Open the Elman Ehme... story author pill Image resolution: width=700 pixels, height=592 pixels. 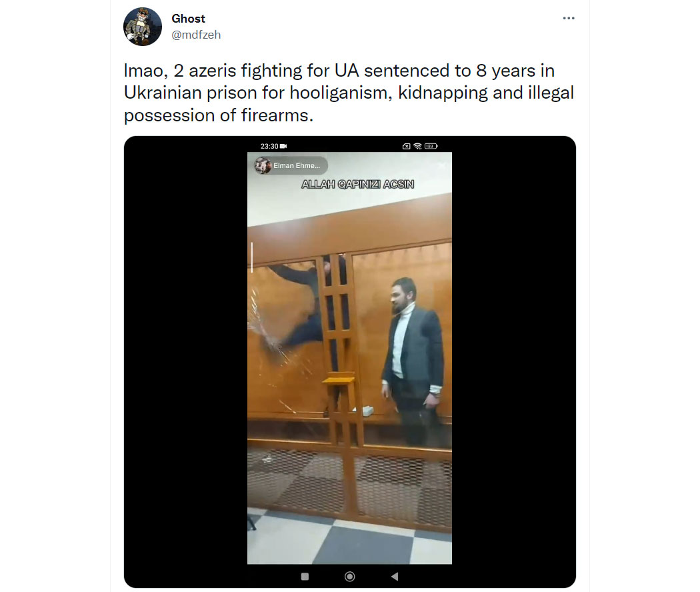[x=290, y=165]
